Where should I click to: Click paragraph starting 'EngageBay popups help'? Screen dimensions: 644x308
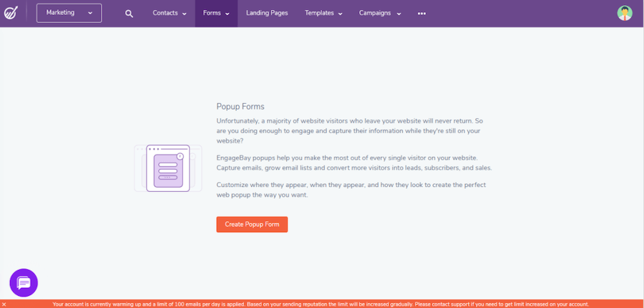(354, 163)
